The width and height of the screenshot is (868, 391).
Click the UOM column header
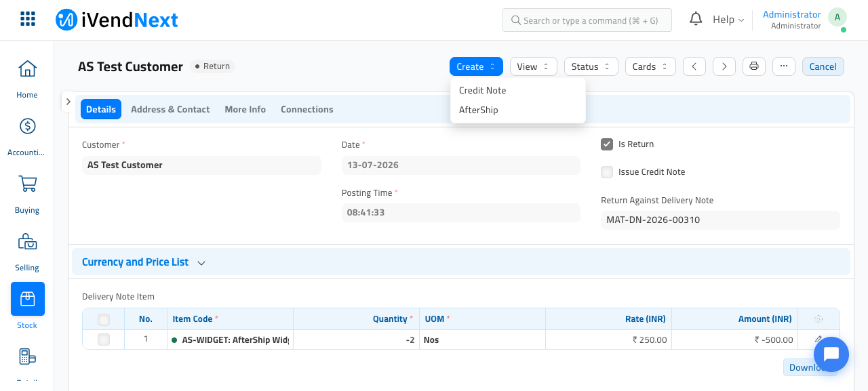coord(482,319)
